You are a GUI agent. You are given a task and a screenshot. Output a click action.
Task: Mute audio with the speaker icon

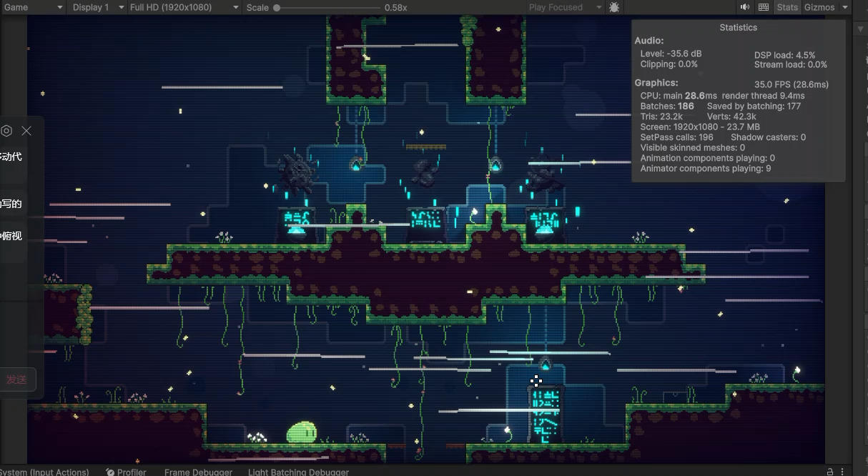click(745, 7)
